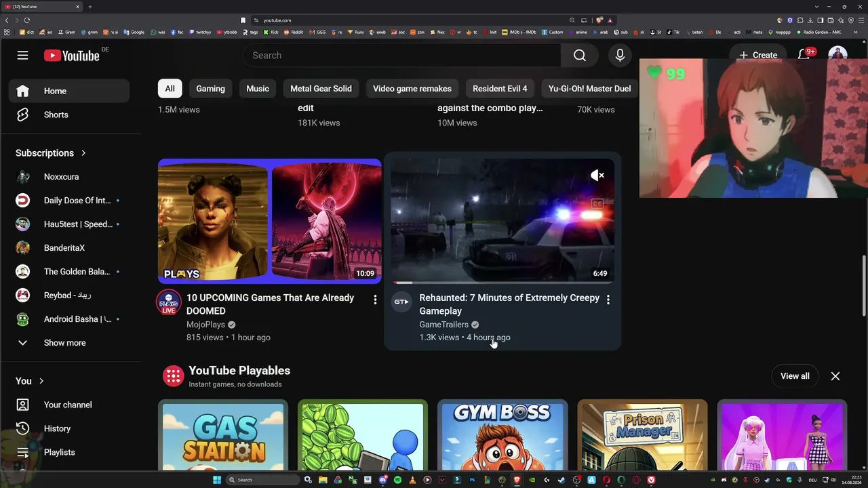Go to the YouTube logo home link

[72, 56]
